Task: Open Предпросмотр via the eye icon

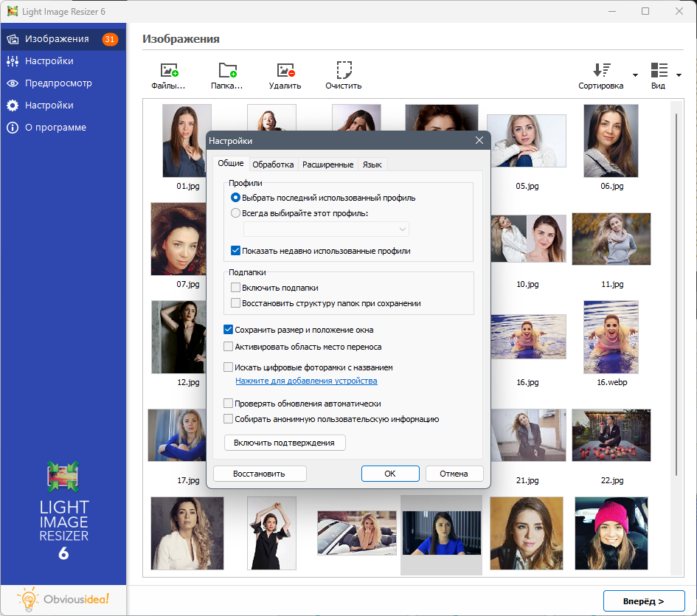Action: point(13,83)
